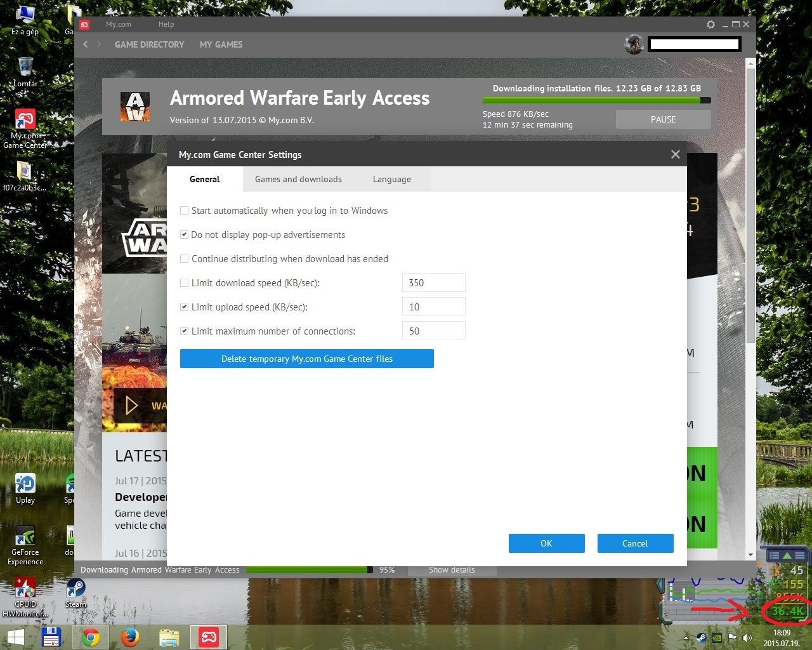Image resolution: width=812 pixels, height=650 pixels.
Task: Click the Windows Start button
Action: pyautogui.click(x=15, y=637)
